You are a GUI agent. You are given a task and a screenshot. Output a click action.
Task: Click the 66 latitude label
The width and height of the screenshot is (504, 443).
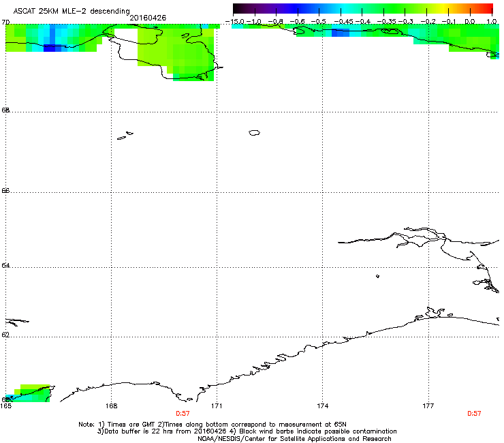point(5,190)
